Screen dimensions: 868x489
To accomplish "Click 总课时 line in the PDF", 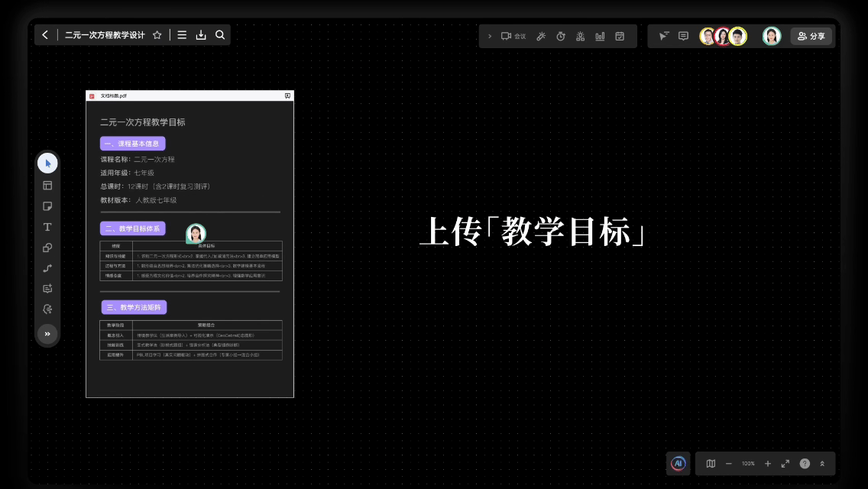I will coord(155,186).
